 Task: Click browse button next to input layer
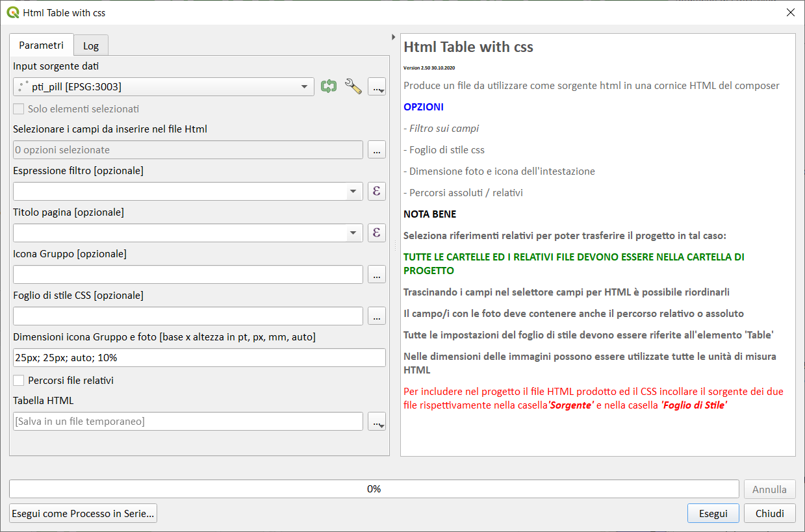[x=377, y=86]
